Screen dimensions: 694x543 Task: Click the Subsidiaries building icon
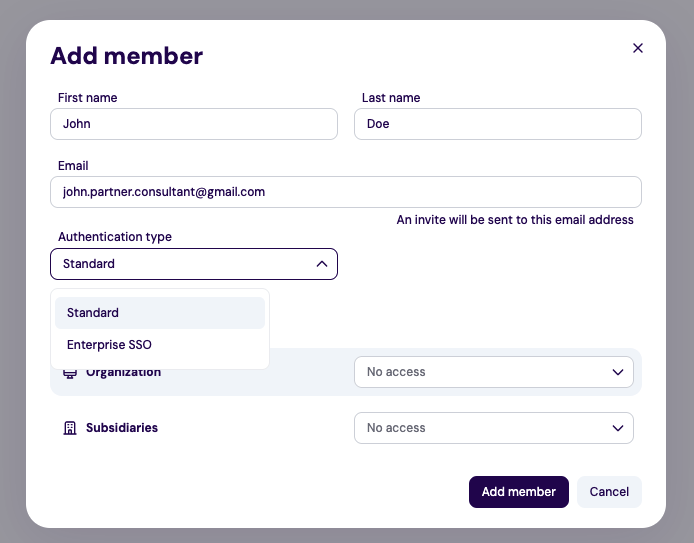point(70,428)
